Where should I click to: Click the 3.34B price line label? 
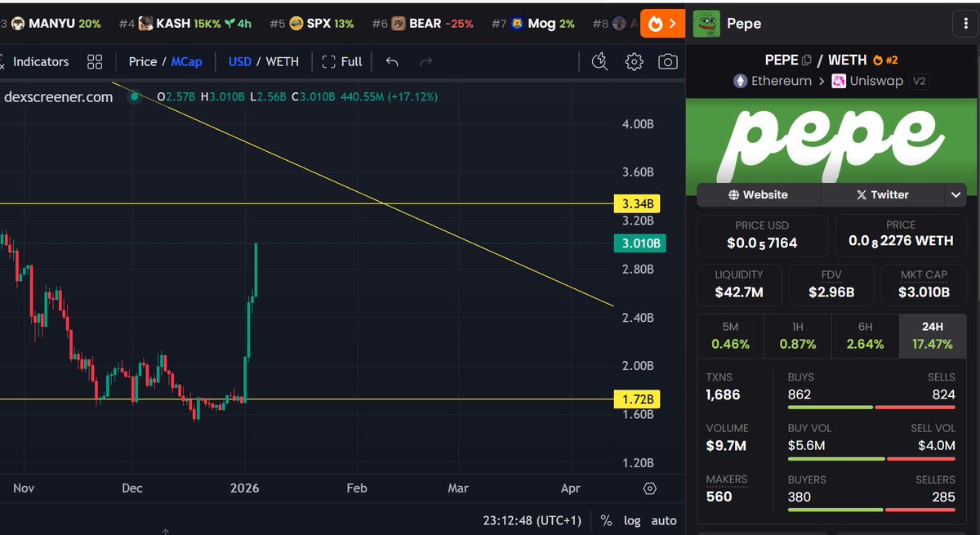coord(636,203)
